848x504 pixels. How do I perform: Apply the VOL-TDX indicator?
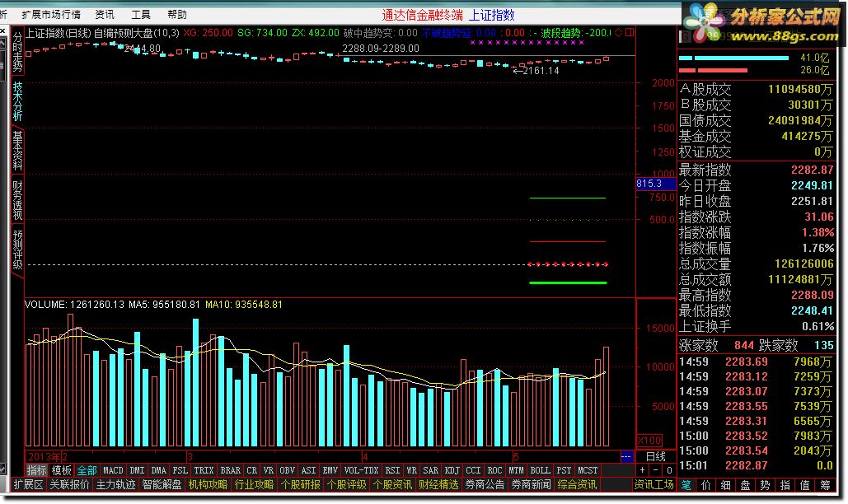pos(361,470)
